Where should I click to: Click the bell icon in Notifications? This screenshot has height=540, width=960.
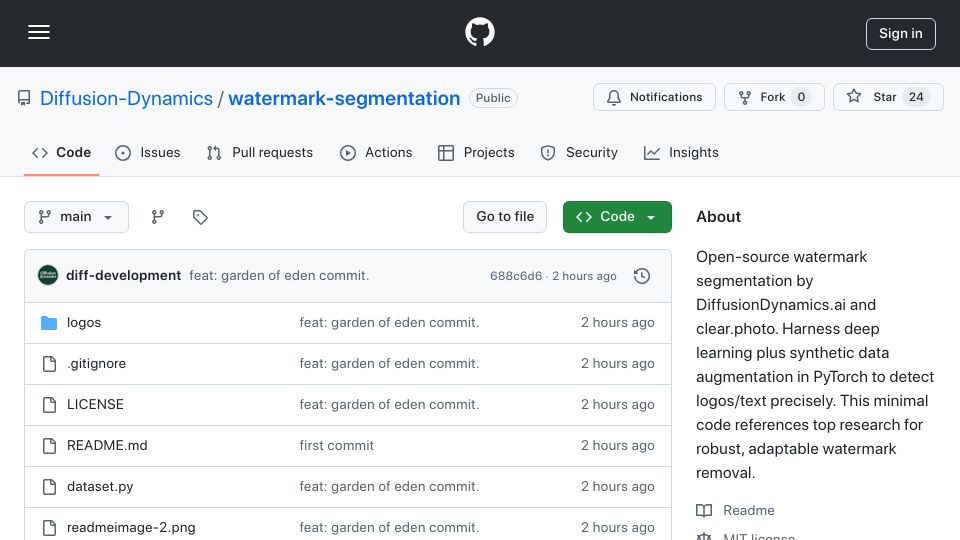613,98
